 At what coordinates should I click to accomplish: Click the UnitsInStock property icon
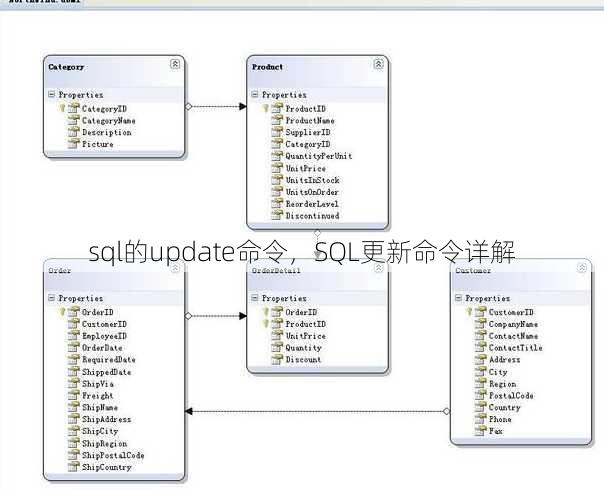tap(277, 180)
